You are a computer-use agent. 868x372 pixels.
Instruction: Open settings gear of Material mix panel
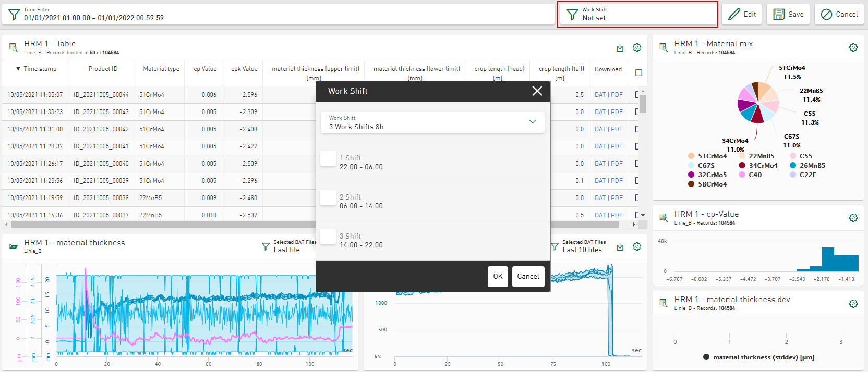(x=853, y=47)
